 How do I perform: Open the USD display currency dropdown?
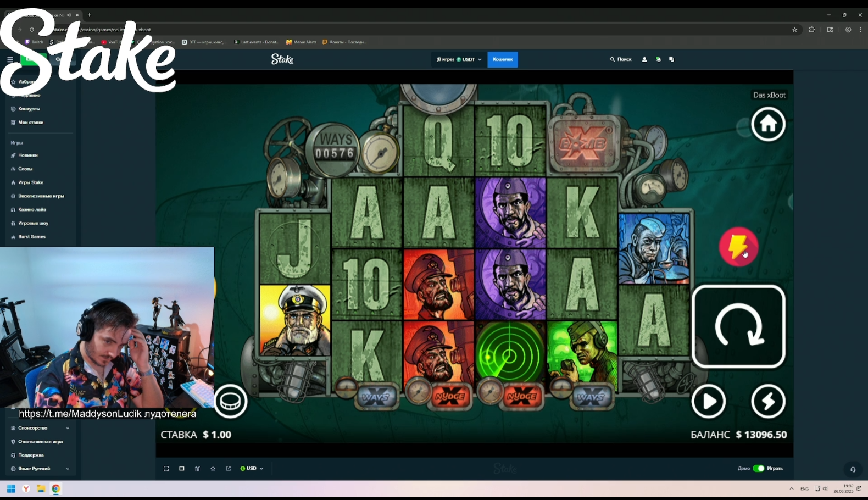tap(252, 469)
